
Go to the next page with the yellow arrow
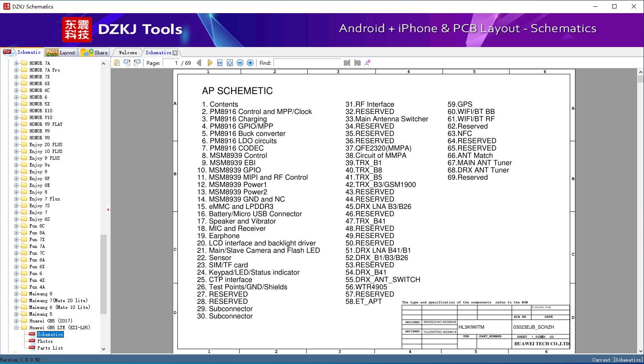(210, 63)
